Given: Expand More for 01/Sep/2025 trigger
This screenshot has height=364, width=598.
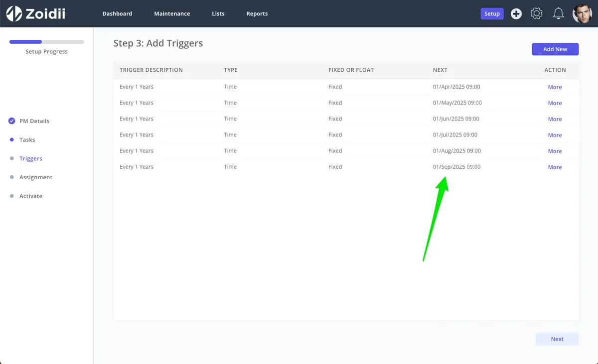Looking at the screenshot, I should (555, 167).
